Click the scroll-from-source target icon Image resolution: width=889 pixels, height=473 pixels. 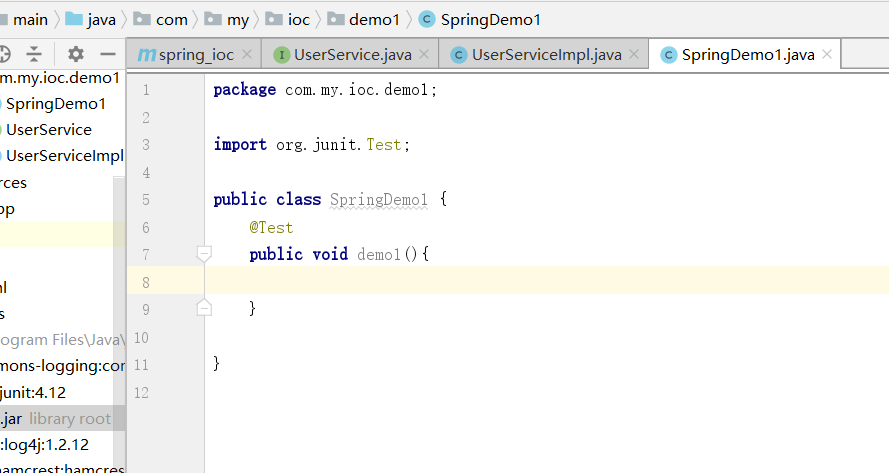click(x=5, y=54)
